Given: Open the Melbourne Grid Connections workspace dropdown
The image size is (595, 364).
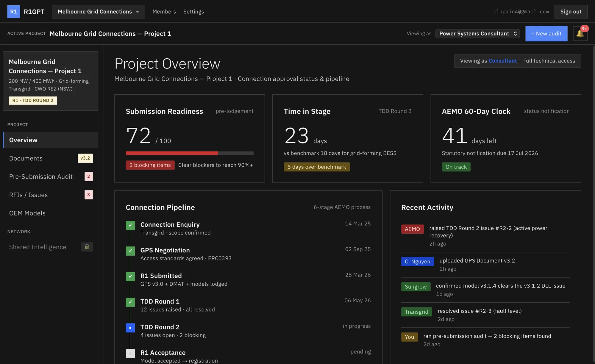Looking at the screenshot, I should point(99,12).
